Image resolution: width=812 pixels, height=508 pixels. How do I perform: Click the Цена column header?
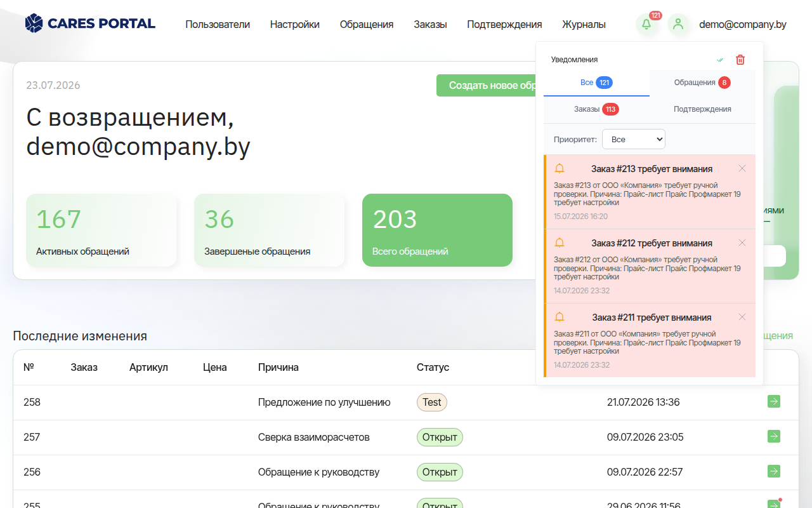pyautogui.click(x=215, y=367)
